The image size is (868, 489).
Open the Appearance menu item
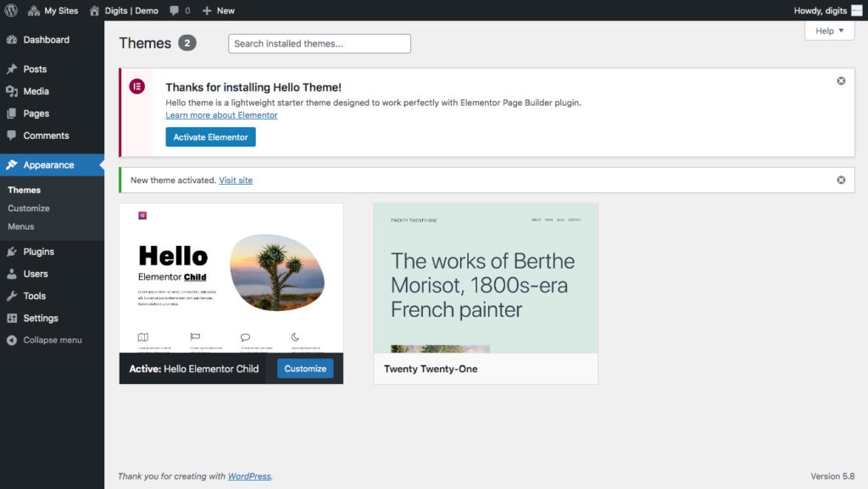52,165
